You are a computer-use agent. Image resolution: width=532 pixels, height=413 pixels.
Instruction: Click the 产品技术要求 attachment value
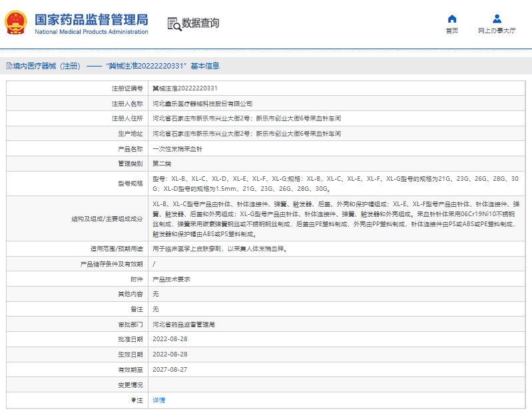pos(171,279)
